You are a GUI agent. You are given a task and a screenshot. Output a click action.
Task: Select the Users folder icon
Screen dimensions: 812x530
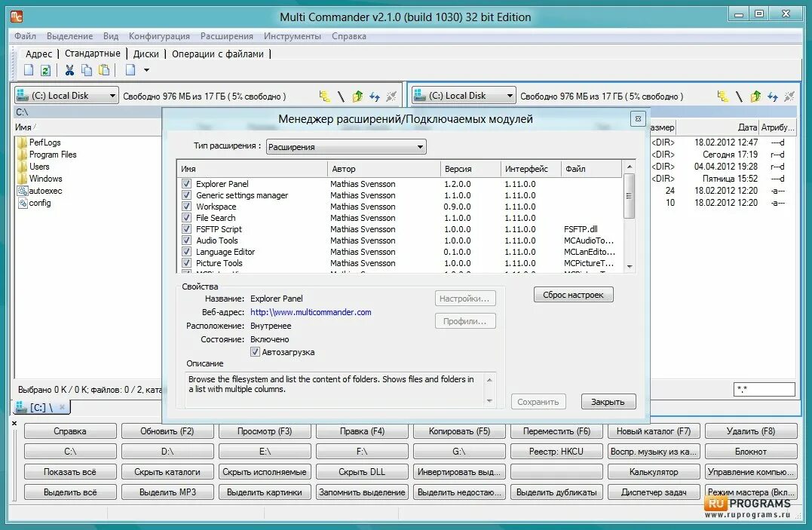pyautogui.click(x=23, y=167)
